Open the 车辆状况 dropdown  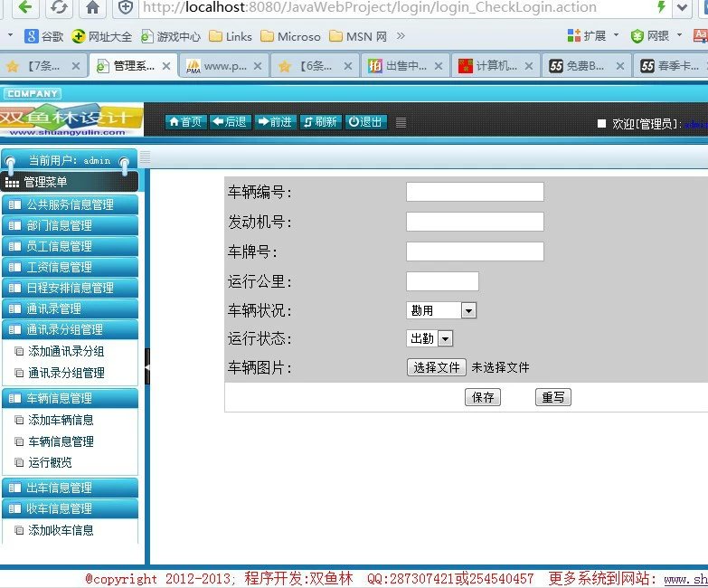[x=441, y=310]
